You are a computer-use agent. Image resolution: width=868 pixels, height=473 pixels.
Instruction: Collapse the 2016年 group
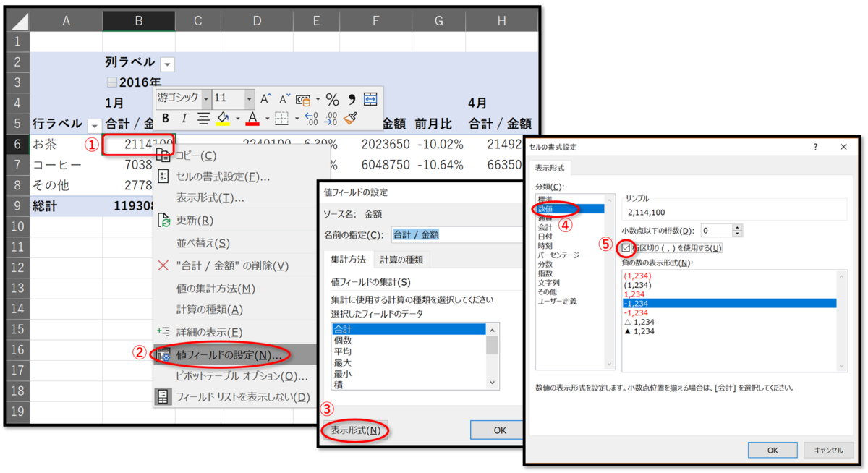tap(111, 82)
